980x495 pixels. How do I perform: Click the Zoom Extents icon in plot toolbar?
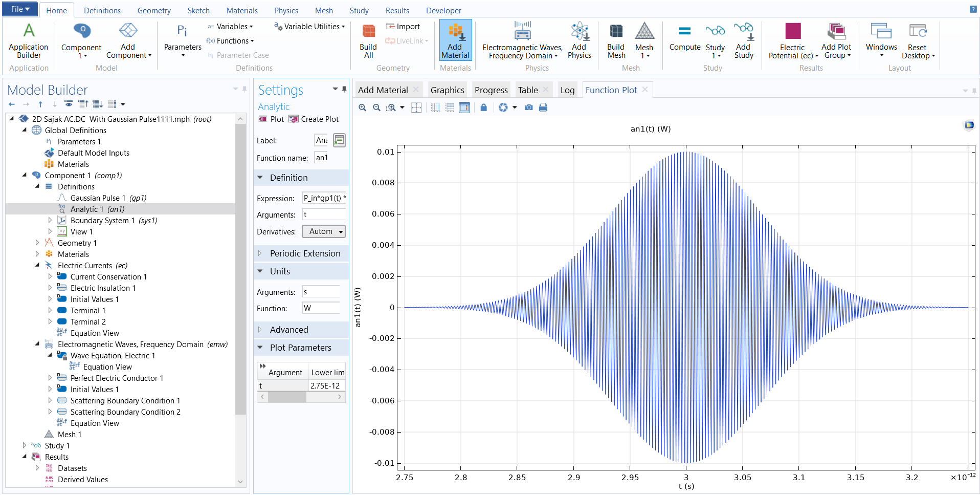tap(416, 107)
